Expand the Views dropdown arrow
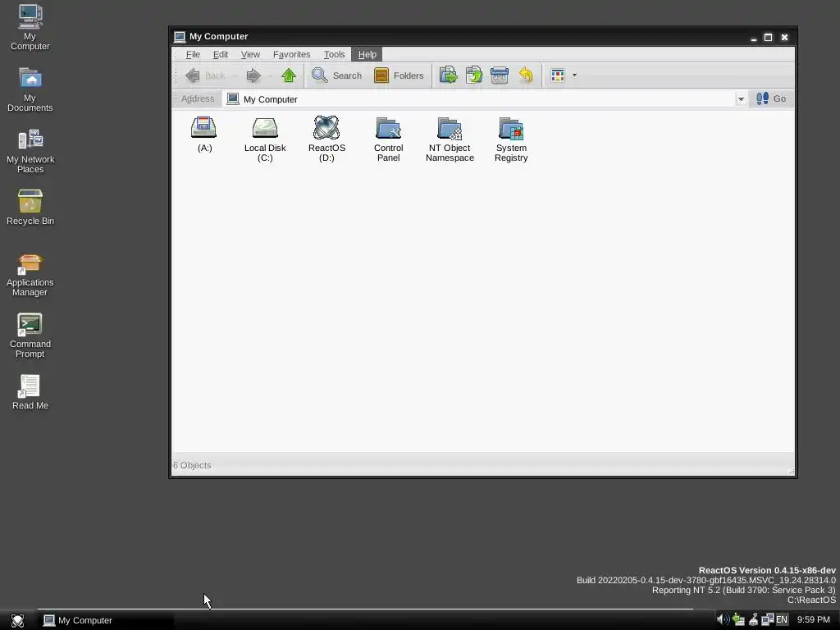 pos(574,75)
